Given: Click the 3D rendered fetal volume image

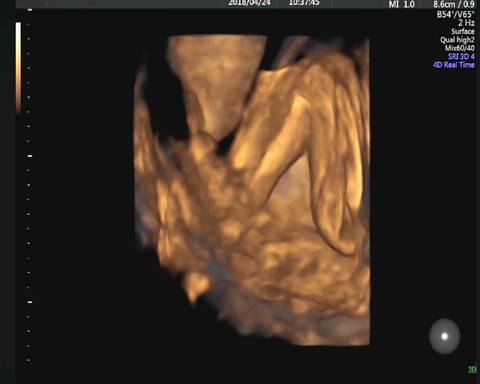Looking at the screenshot, I should (252, 190).
